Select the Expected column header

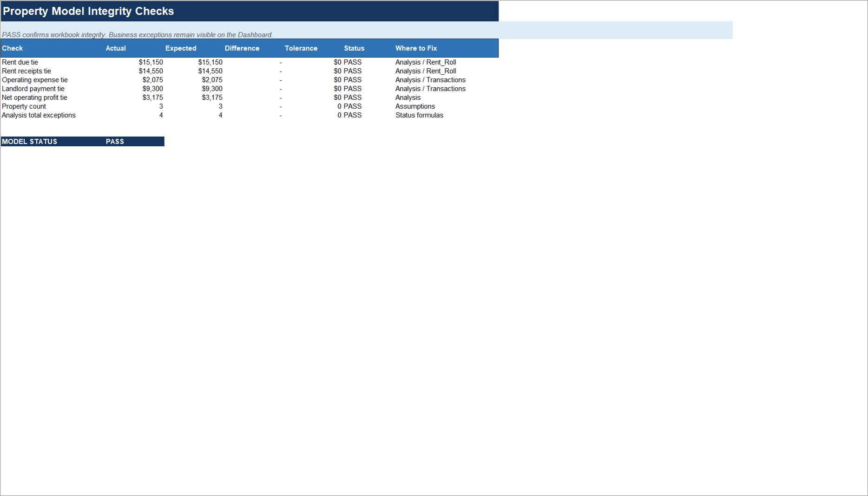[181, 48]
